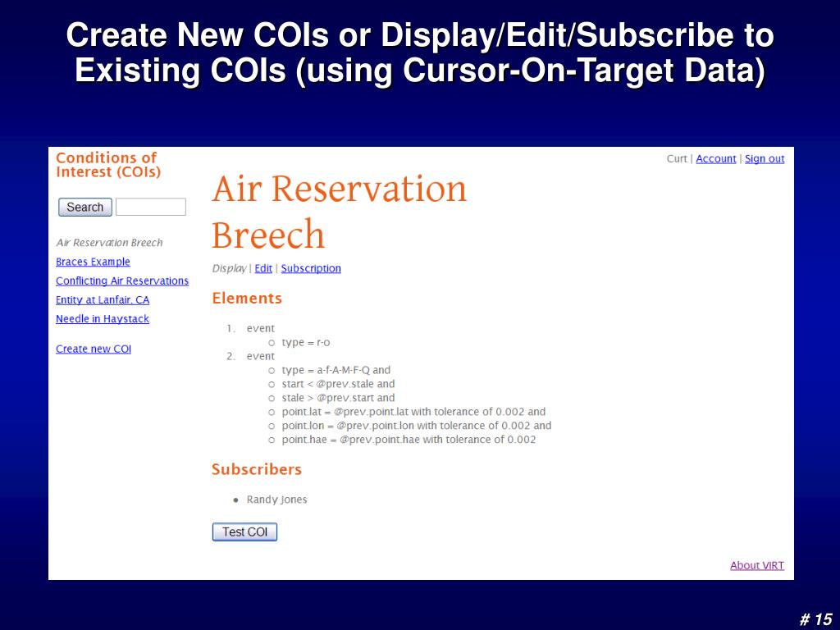The image size is (840, 630).
Task: Open Needle in Haystack COI
Action: click(103, 319)
